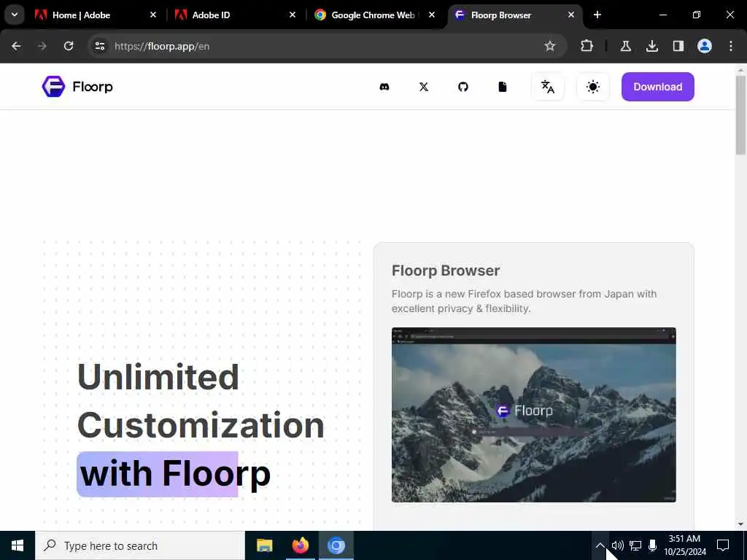Click the highlighted "with Floorp" text
747x560 pixels.
pyautogui.click(x=175, y=474)
